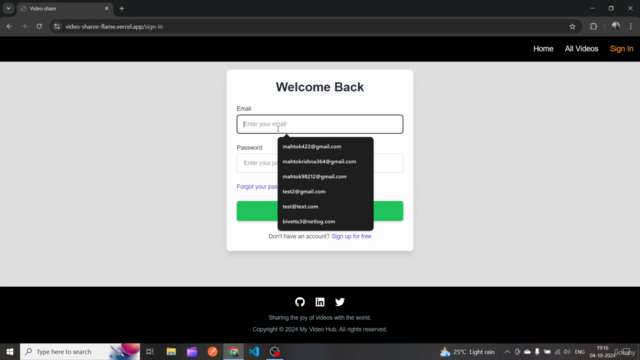Click the taskbar search box
Screen dimensions: 640x360
[80, 351]
